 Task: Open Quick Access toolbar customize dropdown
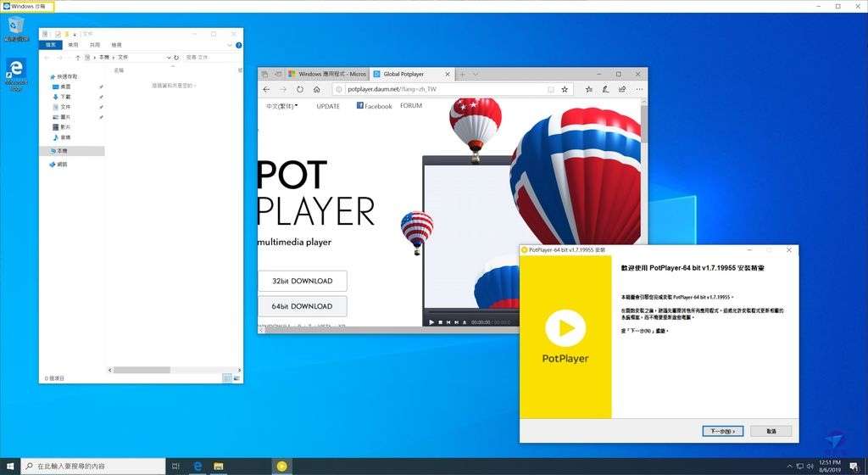tap(75, 34)
